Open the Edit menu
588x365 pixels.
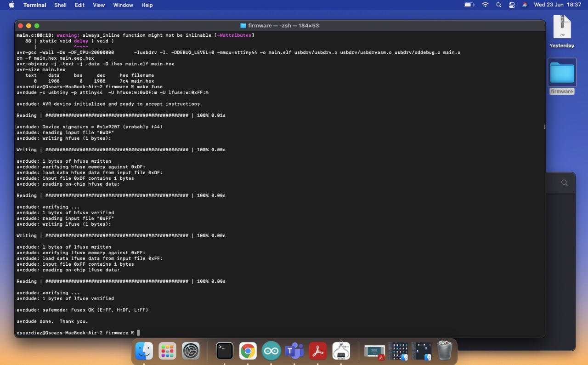[80, 5]
